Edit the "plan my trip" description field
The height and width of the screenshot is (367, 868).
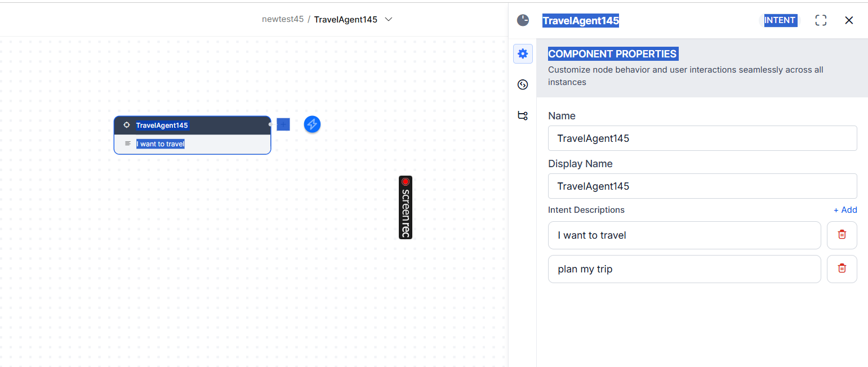684,269
